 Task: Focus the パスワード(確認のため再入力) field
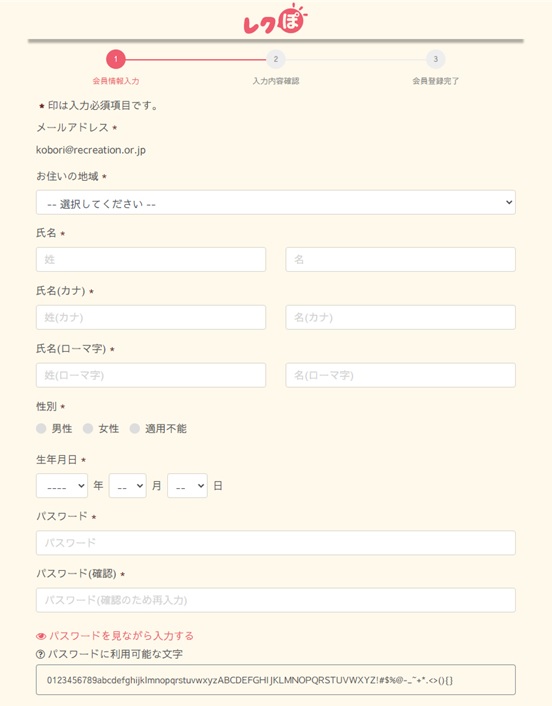pyautogui.click(x=276, y=600)
